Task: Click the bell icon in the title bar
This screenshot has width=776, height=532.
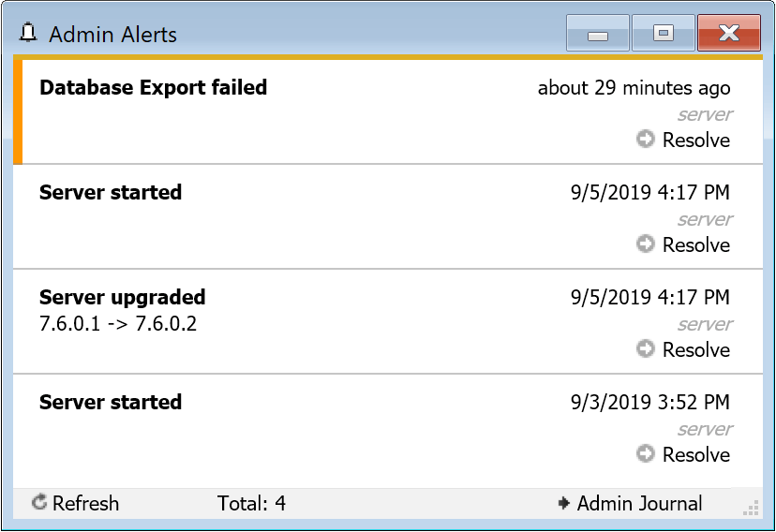Action: click(28, 35)
